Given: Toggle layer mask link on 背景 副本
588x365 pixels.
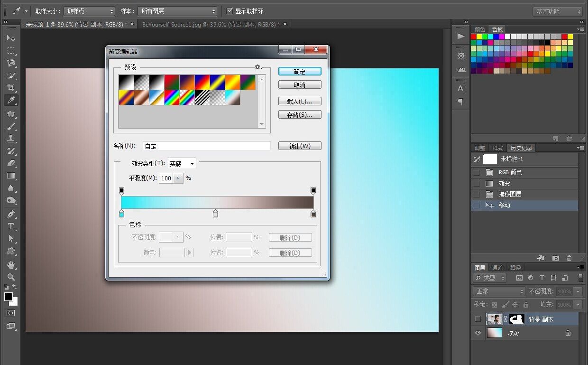Looking at the screenshot, I should tap(505, 319).
